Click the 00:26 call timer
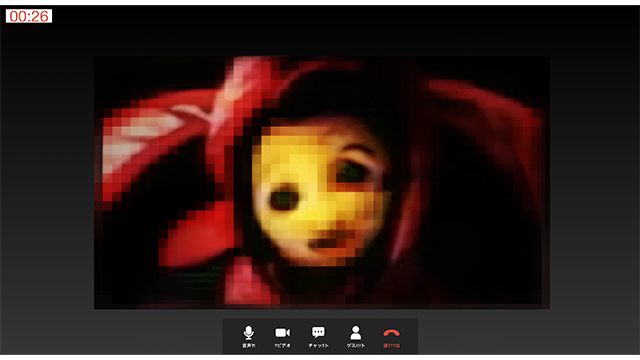 [x=29, y=16]
